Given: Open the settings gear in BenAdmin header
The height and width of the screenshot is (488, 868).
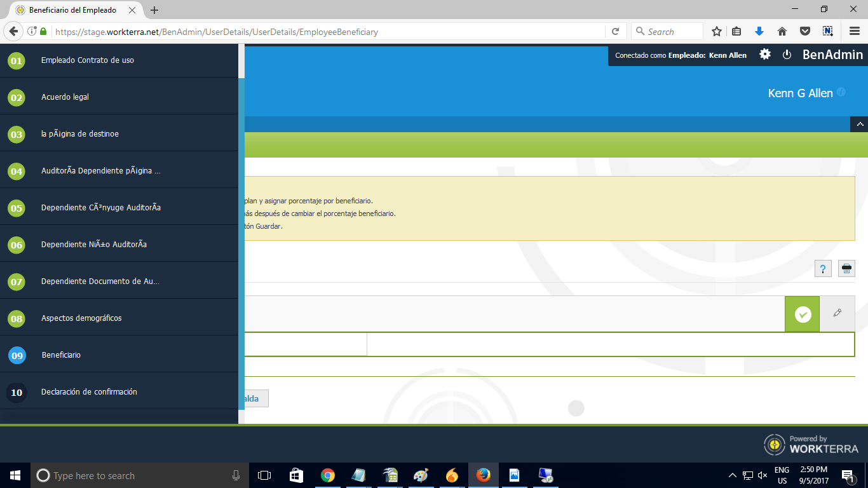Looking at the screenshot, I should (765, 55).
